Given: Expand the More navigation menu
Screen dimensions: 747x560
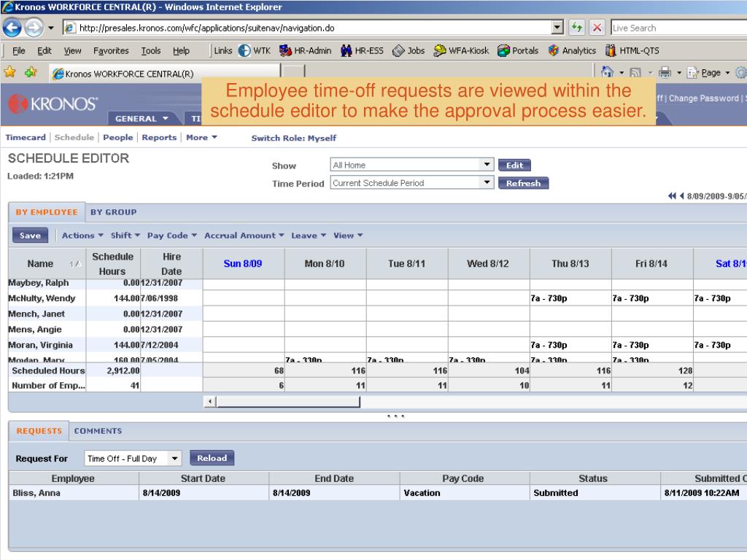Looking at the screenshot, I should (201, 137).
